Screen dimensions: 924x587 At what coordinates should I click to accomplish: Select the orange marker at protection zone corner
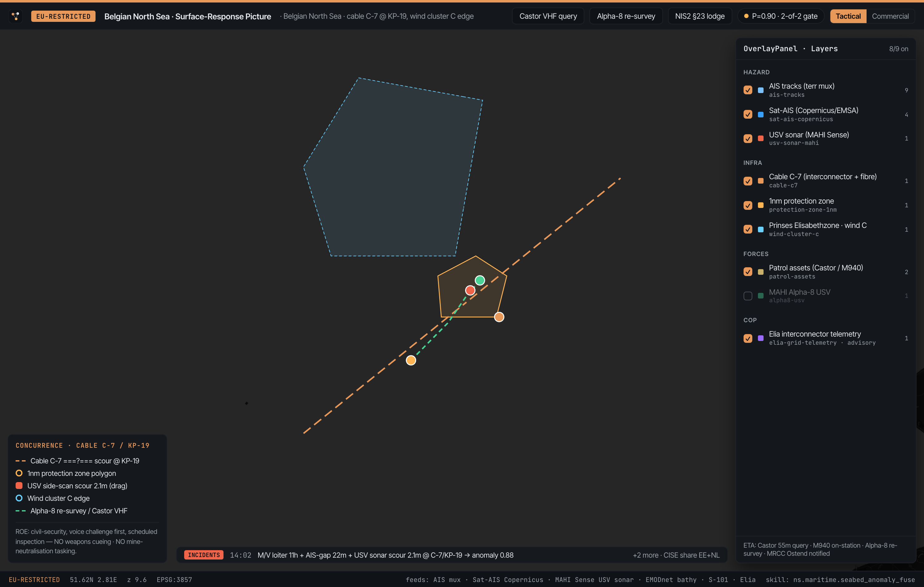coord(499,317)
